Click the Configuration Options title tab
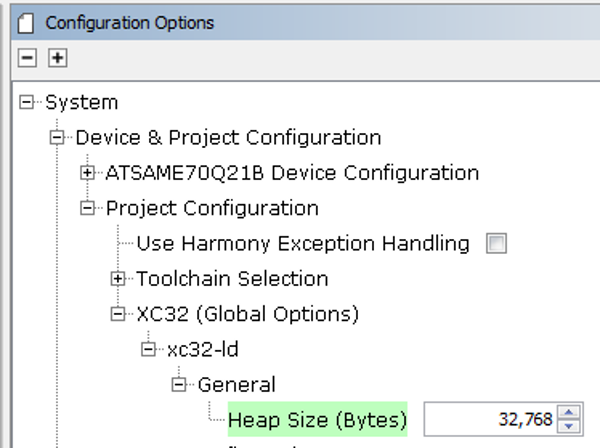600x448 pixels. point(130,23)
